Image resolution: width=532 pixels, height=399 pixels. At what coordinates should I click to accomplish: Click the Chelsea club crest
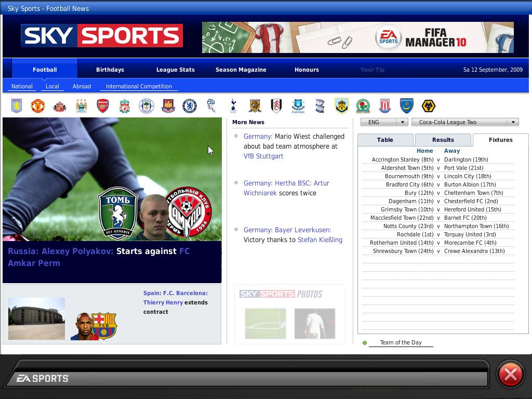pyautogui.click(x=190, y=106)
